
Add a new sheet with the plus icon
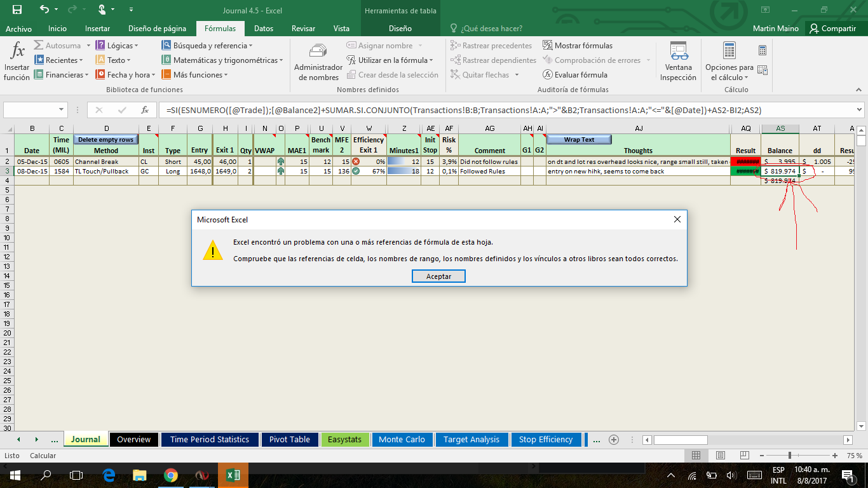coord(614,440)
